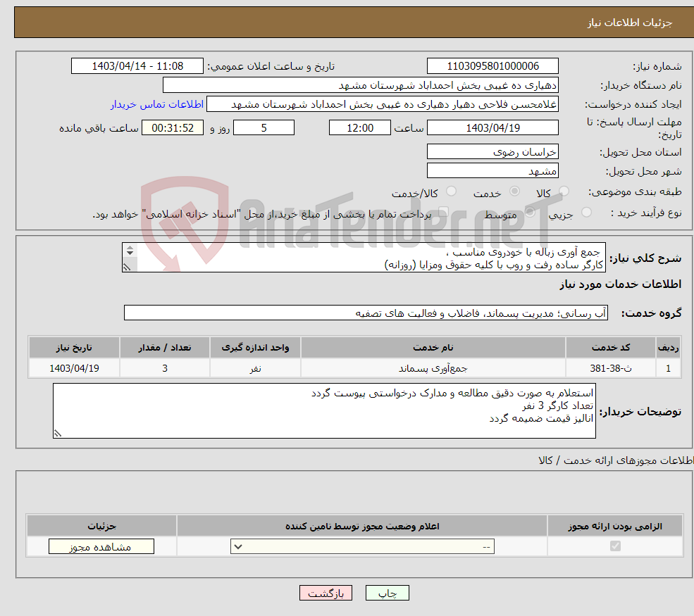Select the خدمت radio button
The width and height of the screenshot is (694, 616).
point(514,191)
